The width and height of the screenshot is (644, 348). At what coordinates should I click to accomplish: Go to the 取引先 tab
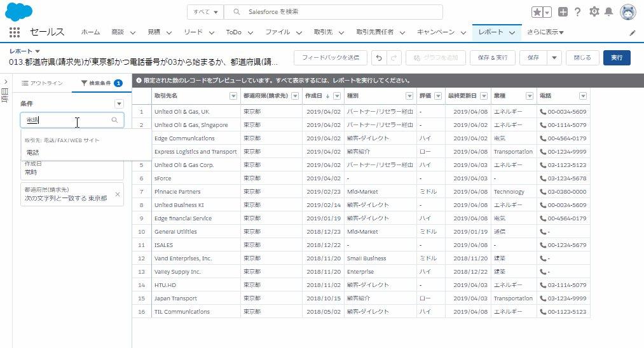coord(323,32)
